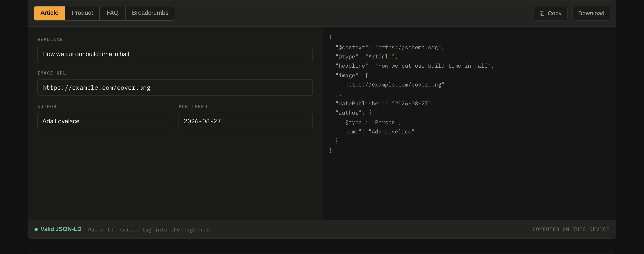Click the PUBLISHED field label
This screenshot has width=644, height=254.
193,107
